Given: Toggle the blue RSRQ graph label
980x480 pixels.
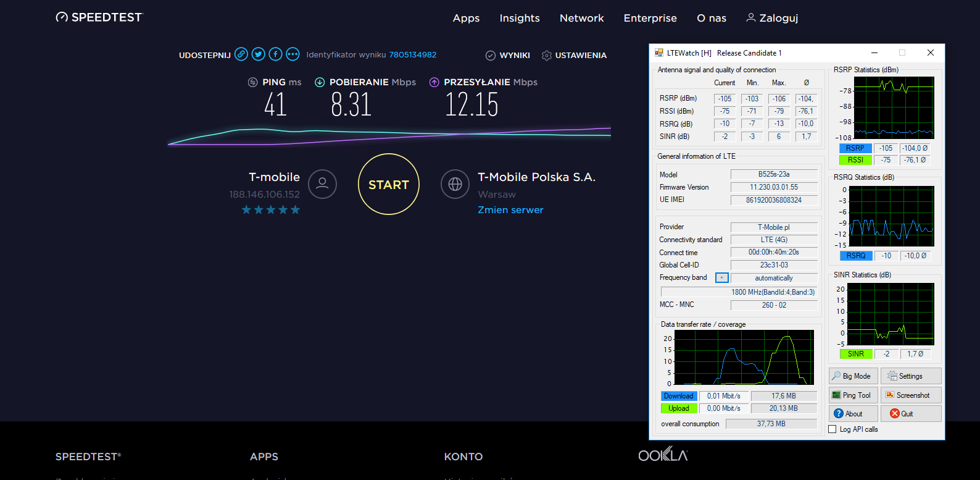Looking at the screenshot, I should pos(855,256).
